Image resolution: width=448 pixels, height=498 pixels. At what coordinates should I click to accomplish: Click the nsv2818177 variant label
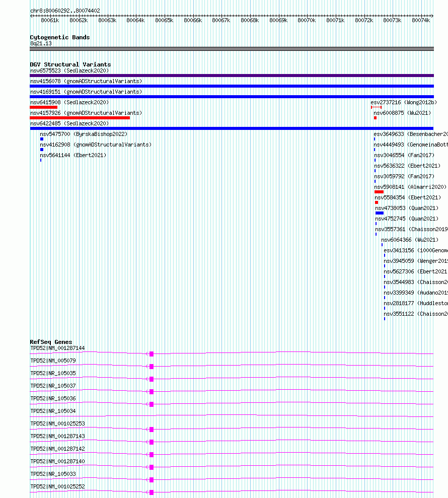[416, 303]
